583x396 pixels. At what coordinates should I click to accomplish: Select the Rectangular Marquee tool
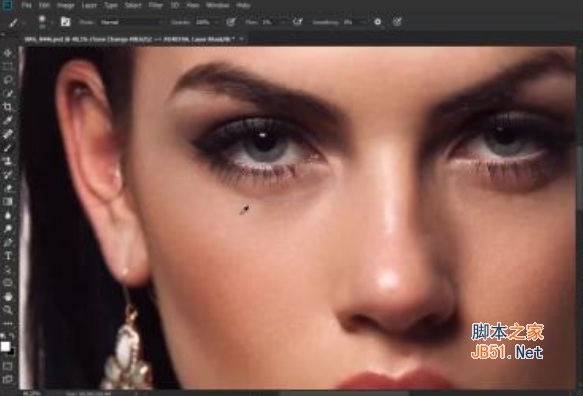click(8, 67)
